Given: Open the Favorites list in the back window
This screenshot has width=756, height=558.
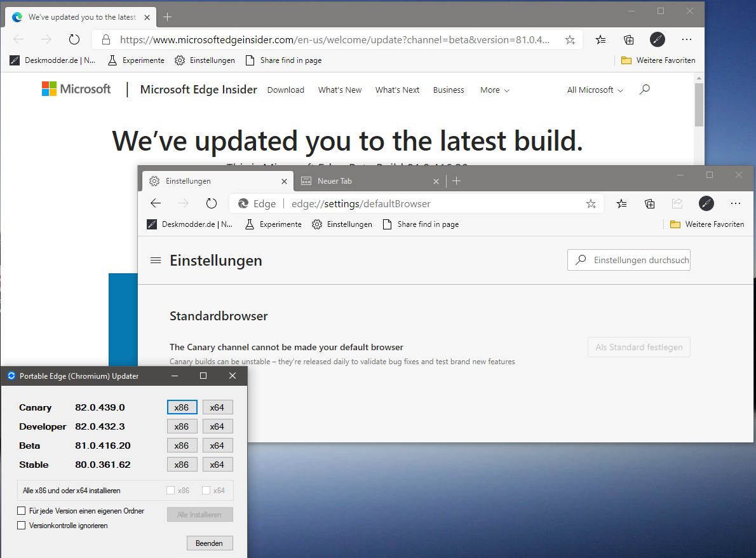Looking at the screenshot, I should click(600, 39).
